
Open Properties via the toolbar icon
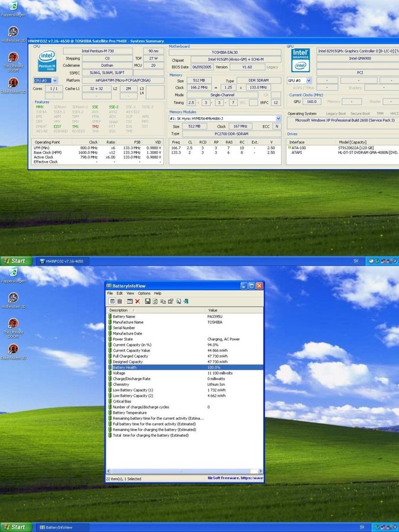point(170,301)
